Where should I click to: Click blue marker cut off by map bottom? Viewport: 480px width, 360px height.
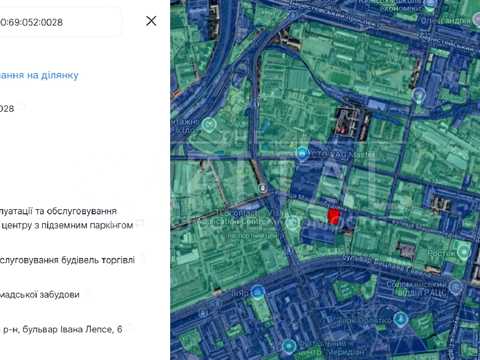point(289,347)
